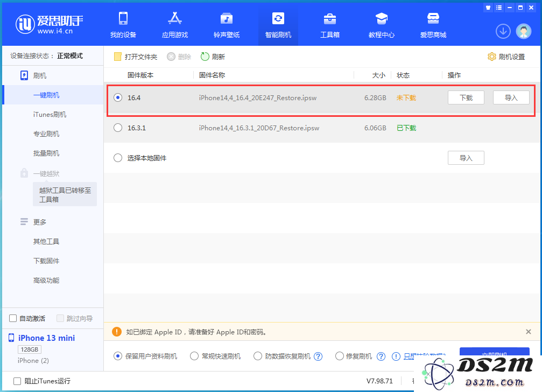This screenshot has height=392, width=542.
Task: Choose 保留用户资料刷机 option
Action: pyautogui.click(x=118, y=356)
